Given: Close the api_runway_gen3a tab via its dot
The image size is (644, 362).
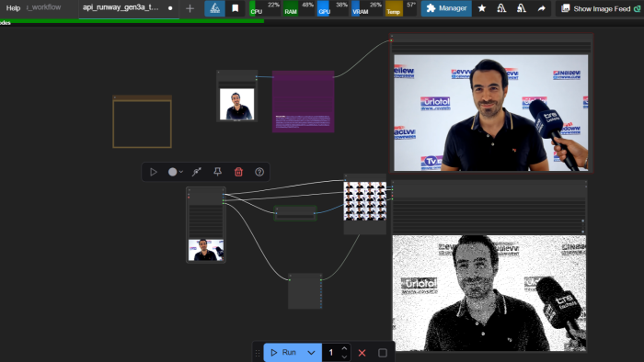Looking at the screenshot, I should point(170,8).
